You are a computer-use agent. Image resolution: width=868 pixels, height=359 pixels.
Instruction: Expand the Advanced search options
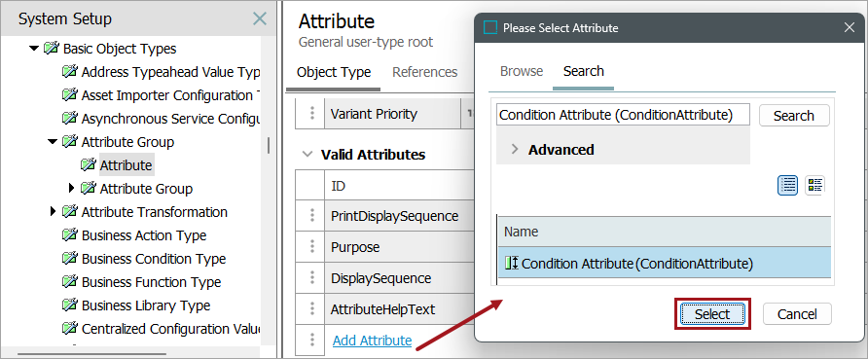coord(515,150)
